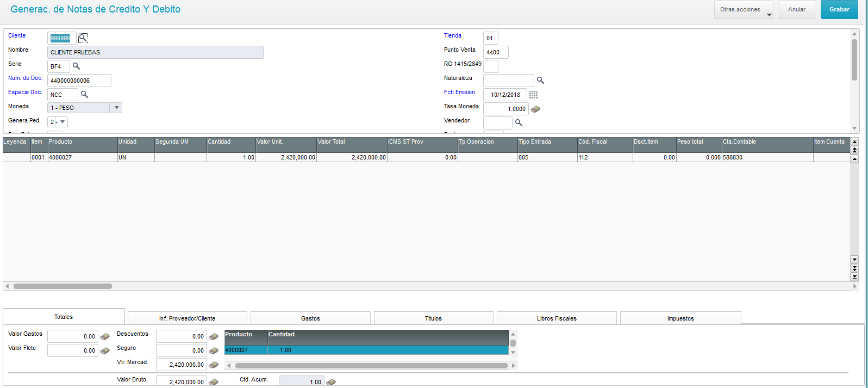Focus the RG 1415/2849 field

pyautogui.click(x=491, y=66)
